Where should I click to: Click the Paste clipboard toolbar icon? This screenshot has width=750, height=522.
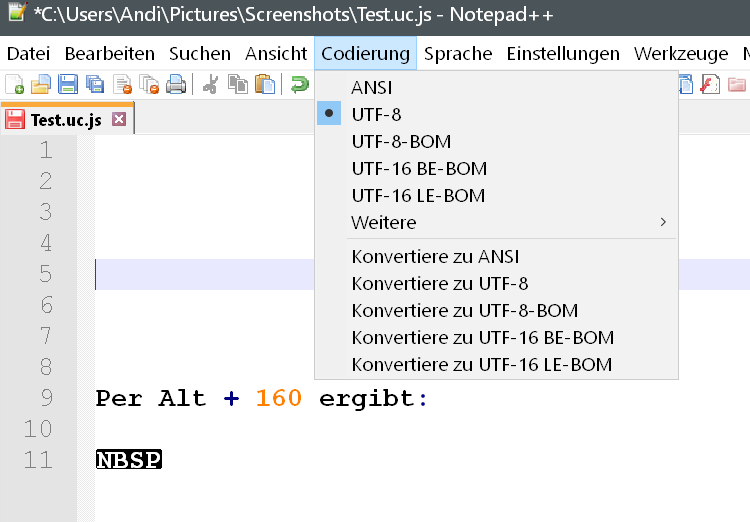(x=264, y=85)
